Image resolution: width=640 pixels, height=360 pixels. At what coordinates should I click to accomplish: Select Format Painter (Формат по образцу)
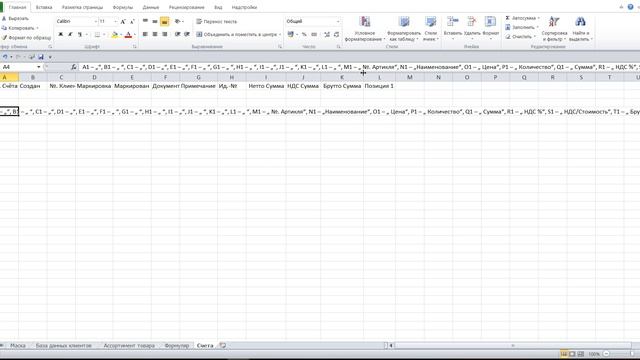click(27, 38)
